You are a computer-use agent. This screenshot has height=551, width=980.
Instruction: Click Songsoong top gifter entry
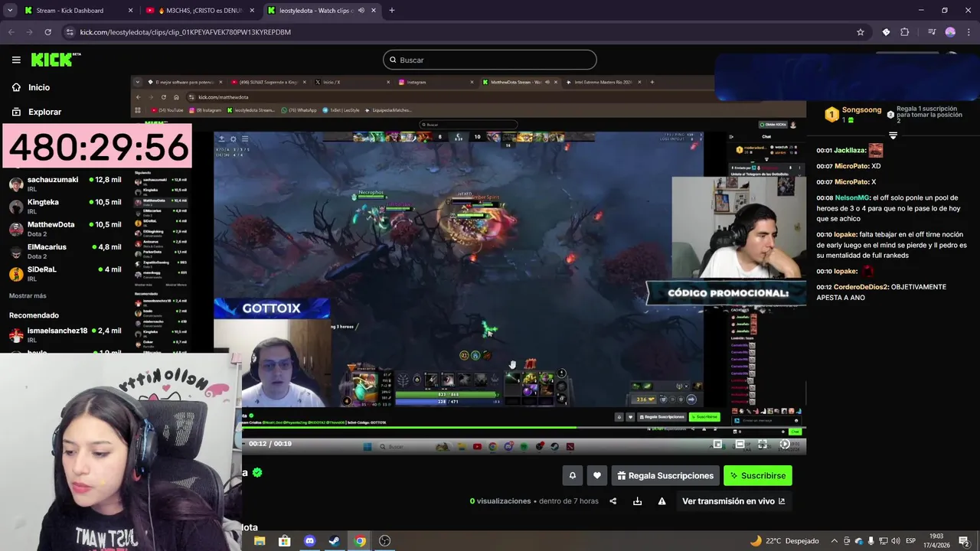tap(853, 115)
